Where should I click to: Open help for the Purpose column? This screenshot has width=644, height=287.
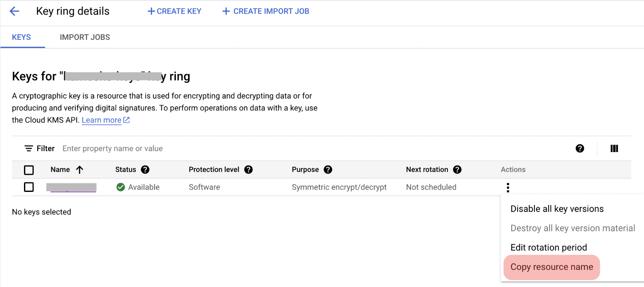[x=328, y=170]
